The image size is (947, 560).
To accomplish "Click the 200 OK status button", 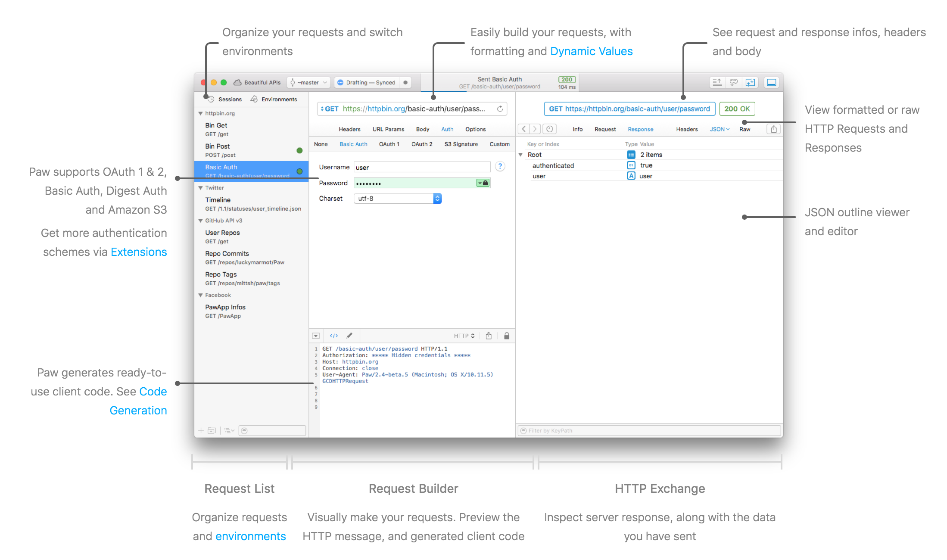I will point(737,109).
